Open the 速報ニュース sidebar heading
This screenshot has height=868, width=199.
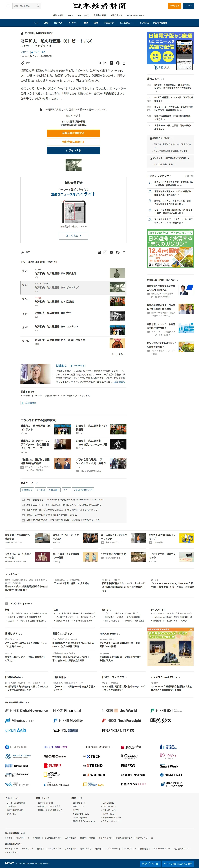point(155,79)
